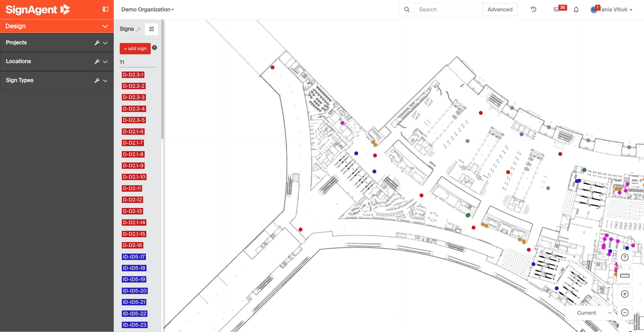Image resolution: width=644 pixels, height=332 pixels.
Task: Open the notifications bell
Action: click(576, 10)
